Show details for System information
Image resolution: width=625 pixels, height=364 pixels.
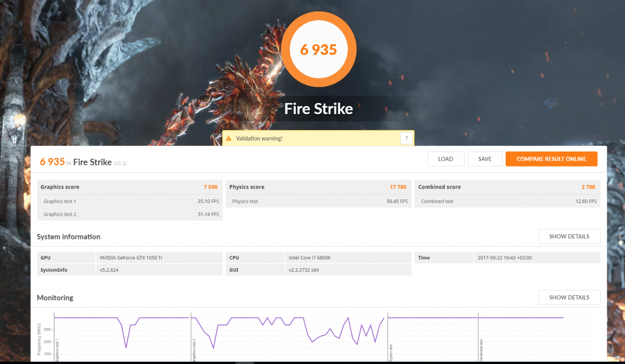point(569,236)
